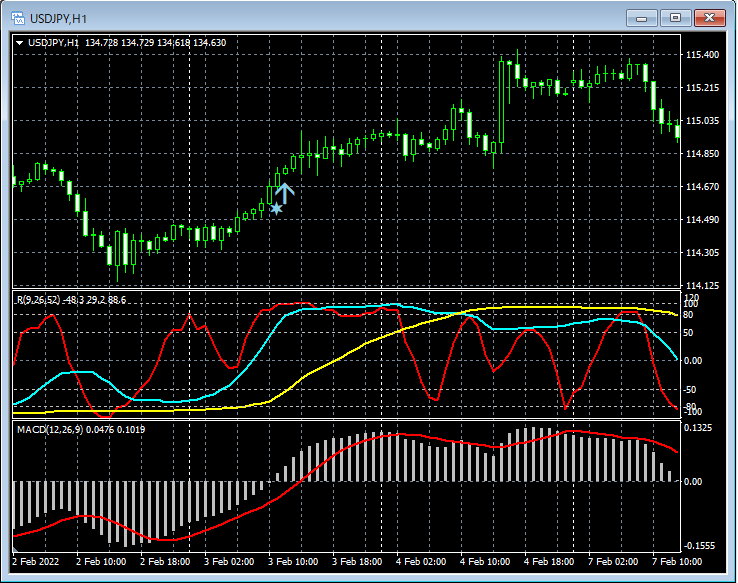The image size is (738, 583).
Task: Close the USDJPY,H1 chart window
Action: click(x=711, y=18)
